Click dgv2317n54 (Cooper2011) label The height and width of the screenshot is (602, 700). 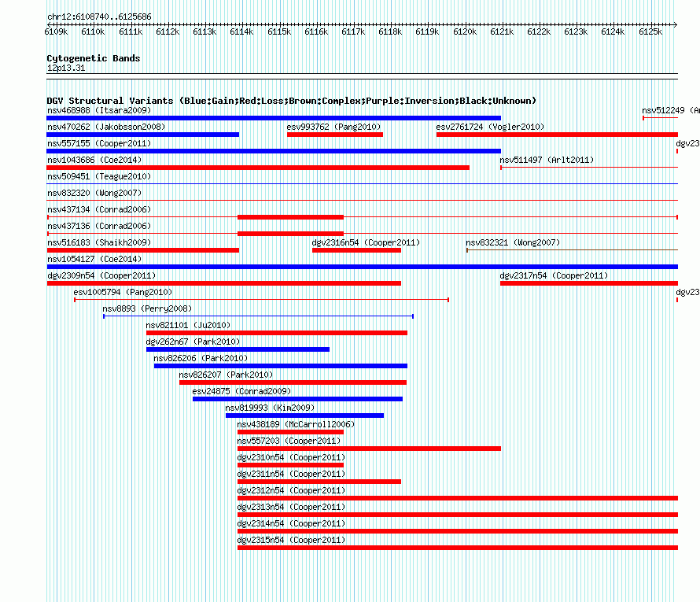coord(554,275)
